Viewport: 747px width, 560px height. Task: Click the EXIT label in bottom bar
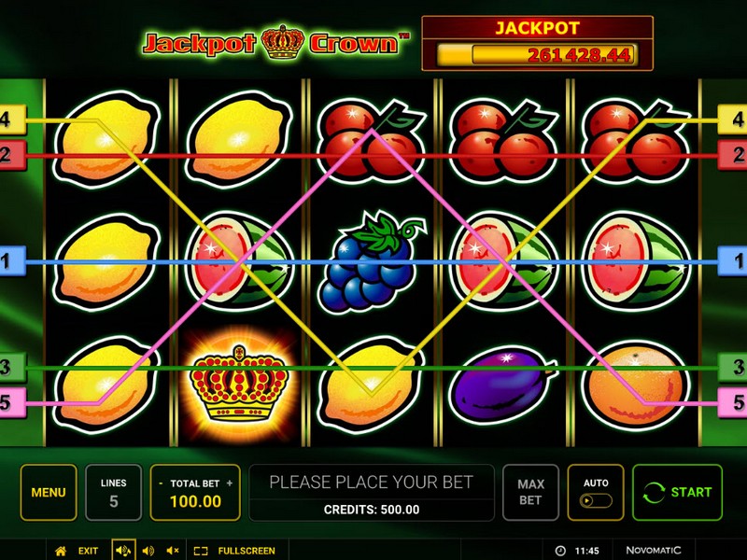88,551
